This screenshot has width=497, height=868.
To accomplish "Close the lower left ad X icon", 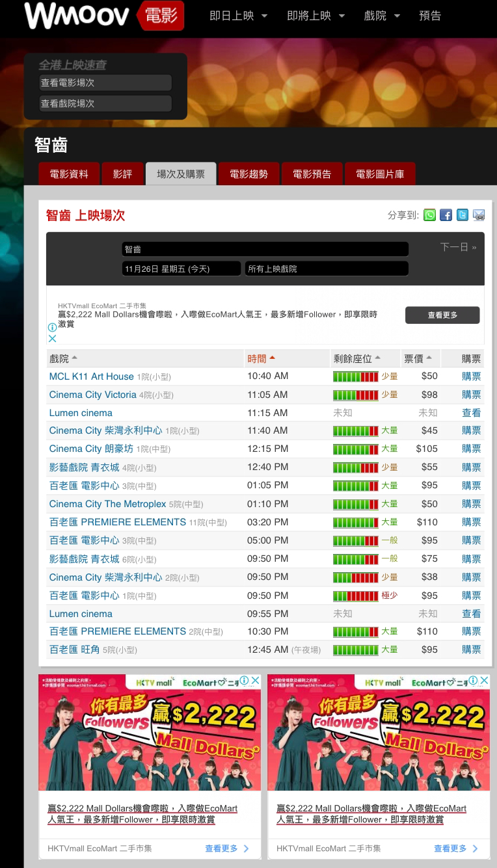I will pos(256,680).
